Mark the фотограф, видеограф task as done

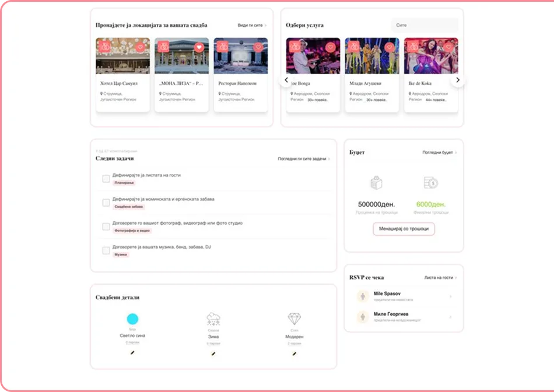106,226
